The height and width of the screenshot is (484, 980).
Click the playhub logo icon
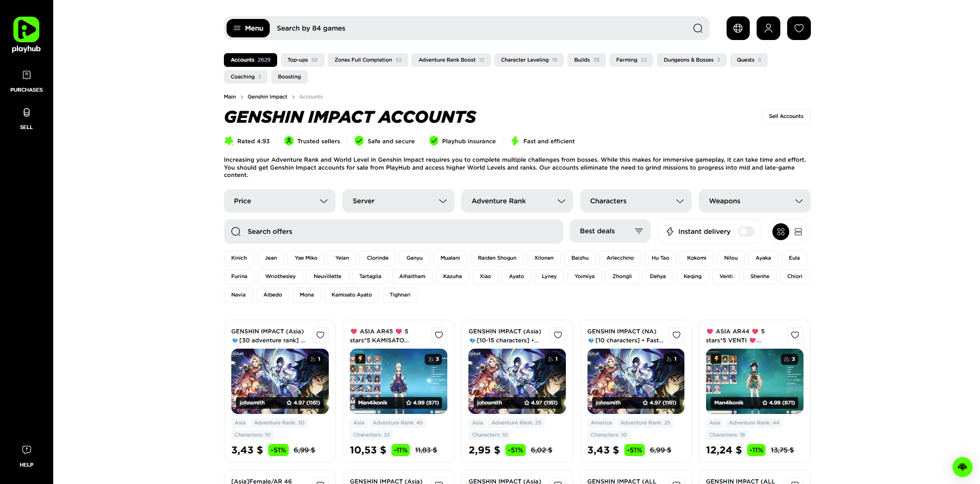pyautogui.click(x=26, y=30)
